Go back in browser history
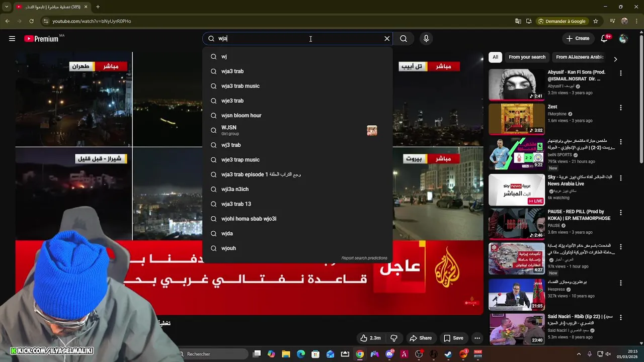The width and height of the screenshot is (644, 362). point(7,21)
